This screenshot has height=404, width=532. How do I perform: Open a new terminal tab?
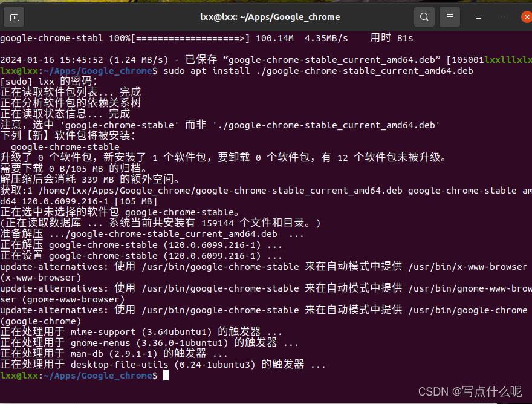(x=14, y=16)
